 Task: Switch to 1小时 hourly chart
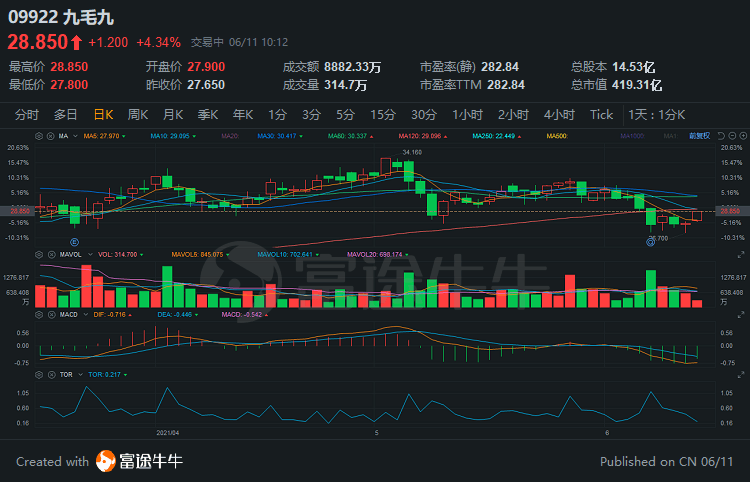coord(467,115)
